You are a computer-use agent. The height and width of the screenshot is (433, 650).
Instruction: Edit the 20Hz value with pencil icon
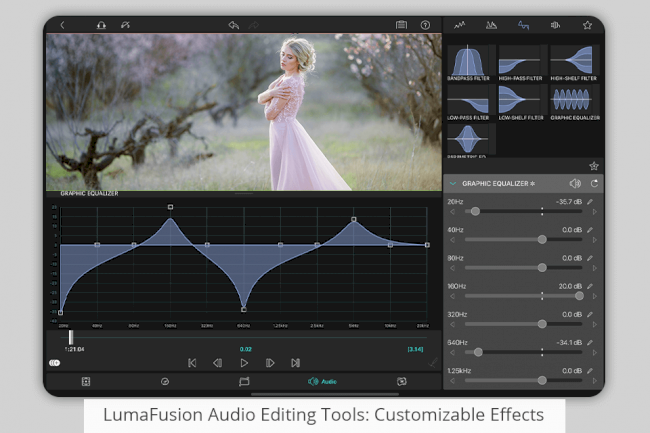[x=590, y=202]
